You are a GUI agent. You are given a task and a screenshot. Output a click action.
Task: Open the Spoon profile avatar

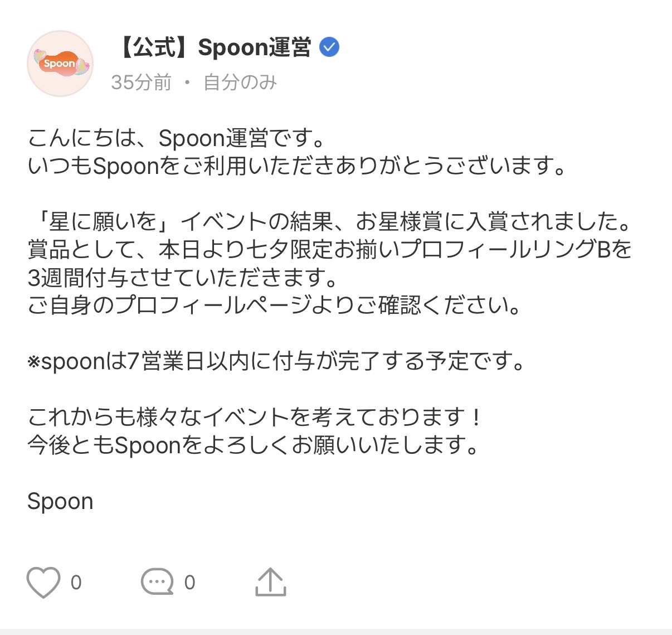[x=60, y=64]
